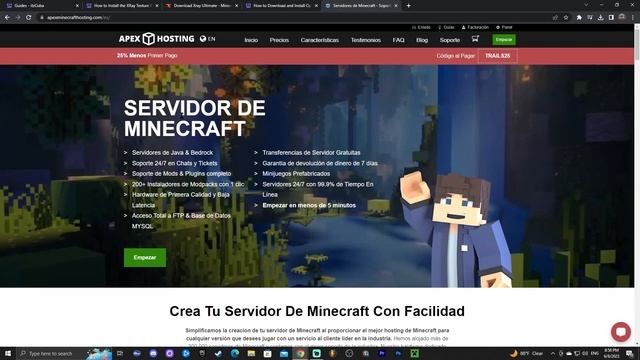Open the Blog menu item
Viewport: 640px width, 360px height.
point(422,40)
